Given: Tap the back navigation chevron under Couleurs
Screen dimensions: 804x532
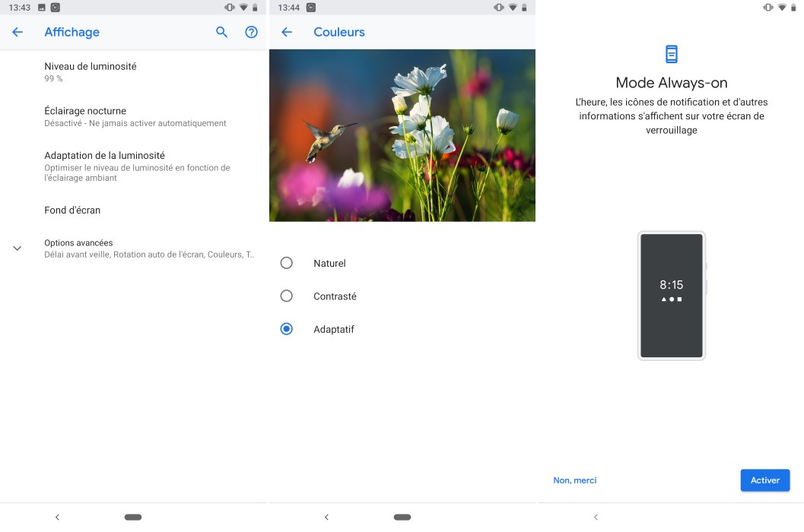Looking at the screenshot, I should point(326,517).
